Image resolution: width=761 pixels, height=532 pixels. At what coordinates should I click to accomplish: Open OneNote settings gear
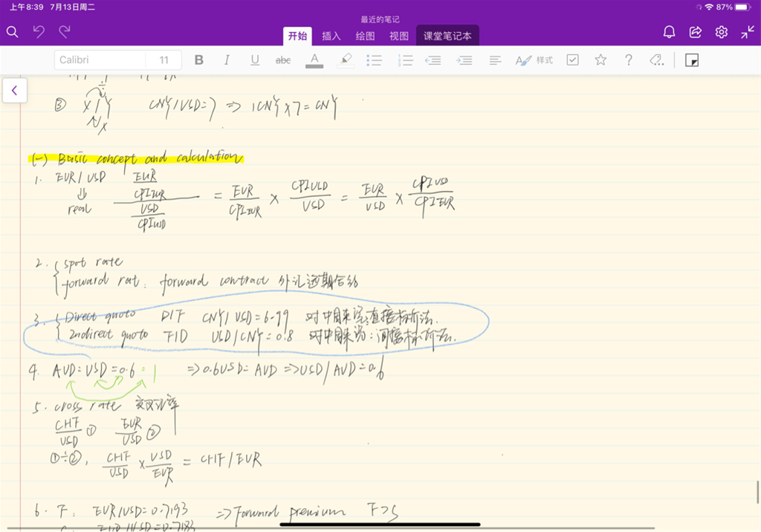722,32
